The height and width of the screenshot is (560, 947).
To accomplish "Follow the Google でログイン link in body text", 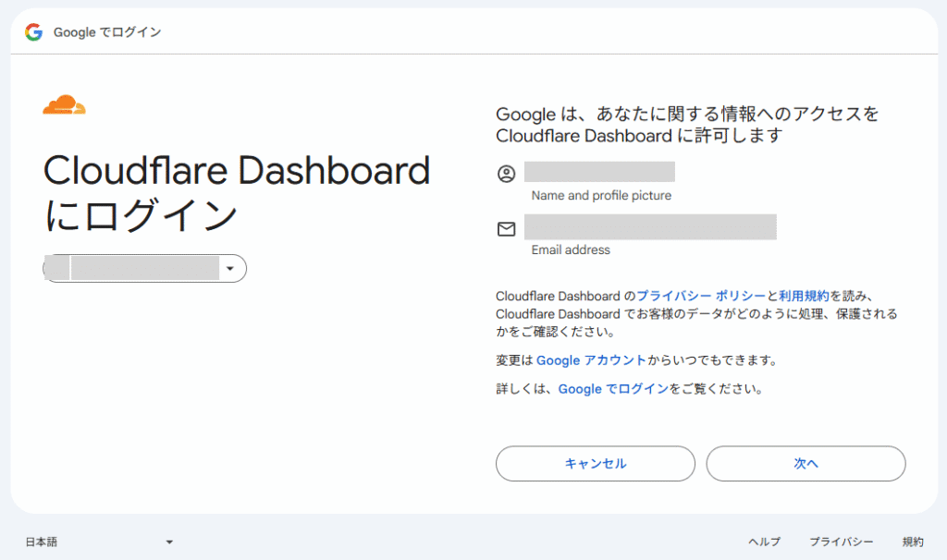I will [613, 389].
